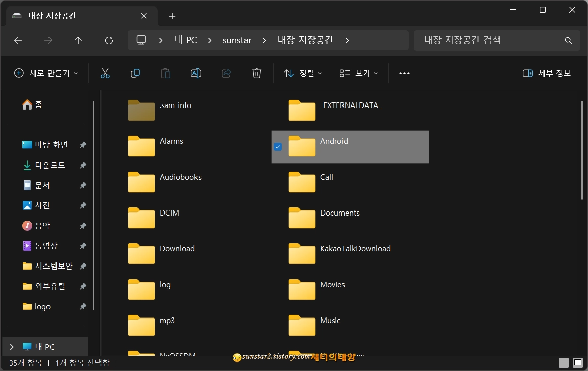Screen dimensions: 588x371
Task: Select the Documents folder icon
Action: click(x=302, y=218)
